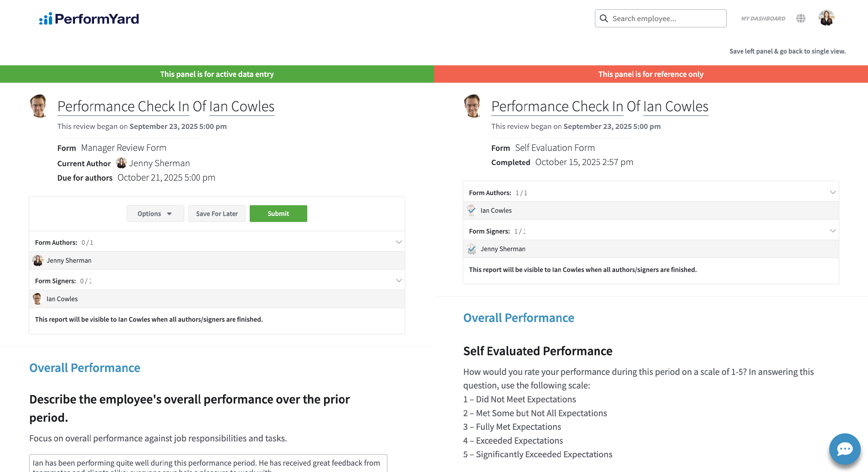The height and width of the screenshot is (472, 868).
Task: Submit the manager review form
Action: click(278, 213)
